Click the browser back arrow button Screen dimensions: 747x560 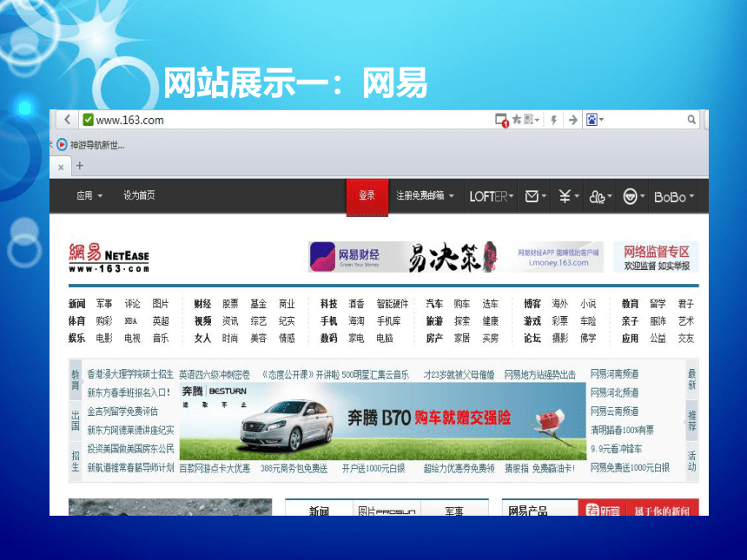coord(67,120)
